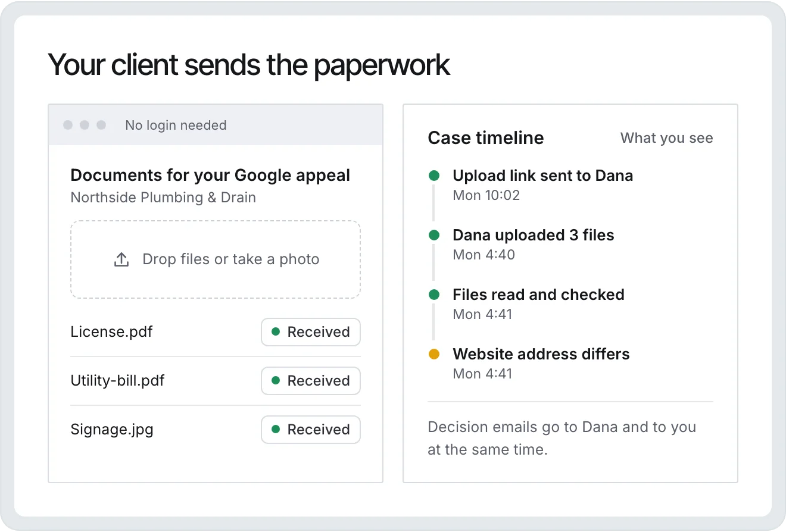
Task: Click the green status dot in Signage.jpg badge
Action: [276, 429]
